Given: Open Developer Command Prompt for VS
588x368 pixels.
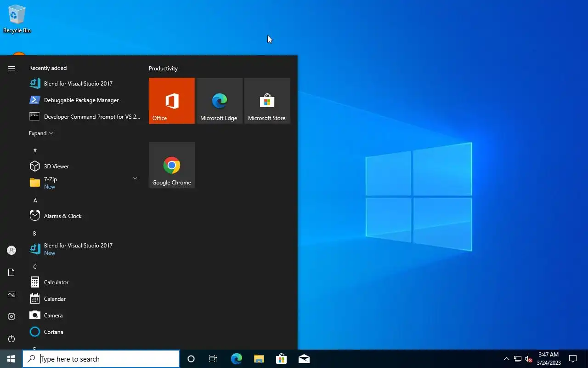Looking at the screenshot, I should pos(85,116).
